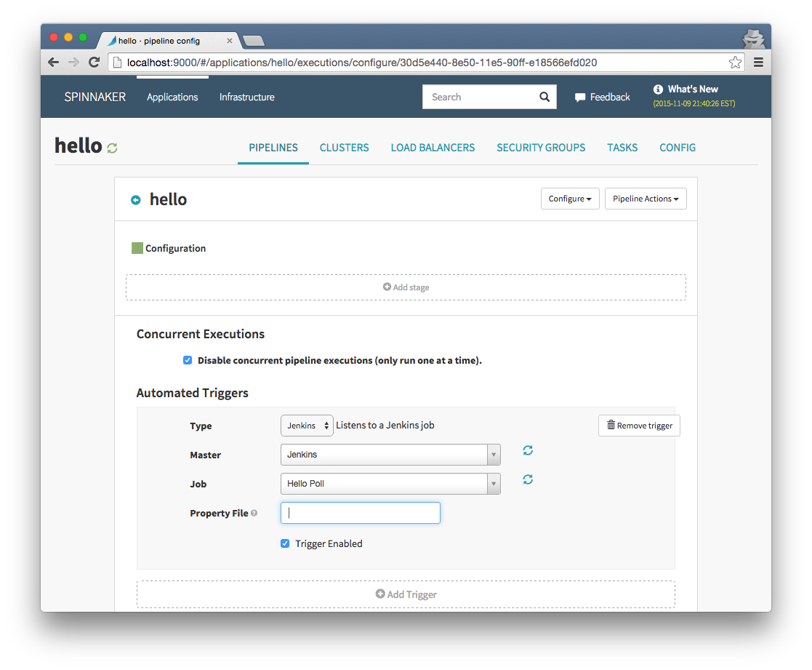Click the What's New info icon
Viewport: 812px width, 670px height.
[x=658, y=89]
